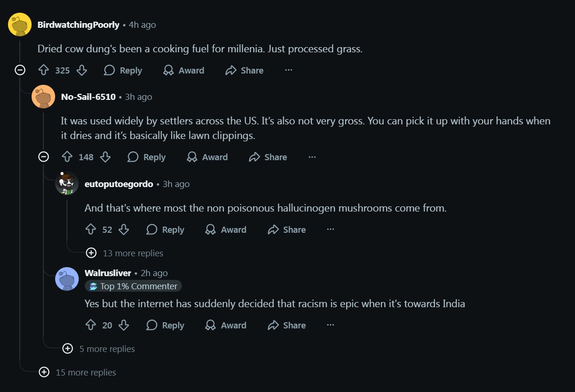
Task: Reply to eutoputoegordo's mushroom comment
Action: [x=165, y=229]
